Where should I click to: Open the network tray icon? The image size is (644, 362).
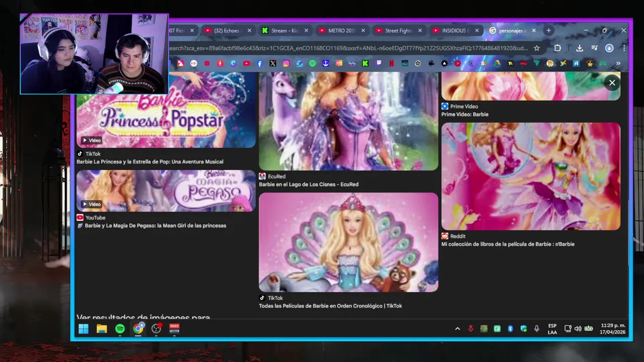568,329
